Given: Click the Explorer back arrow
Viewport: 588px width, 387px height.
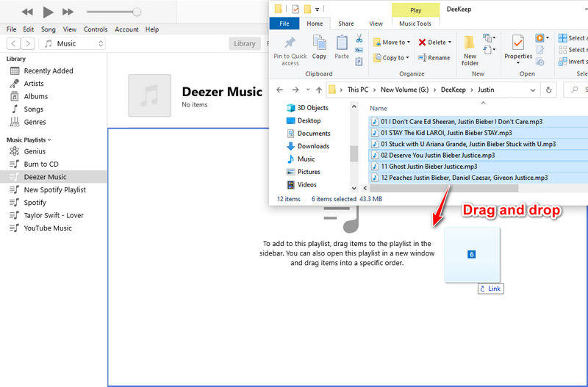Looking at the screenshot, I should [x=279, y=90].
